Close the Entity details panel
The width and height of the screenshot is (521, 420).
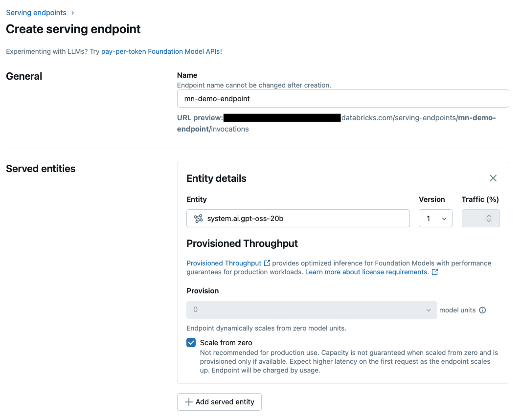[493, 178]
